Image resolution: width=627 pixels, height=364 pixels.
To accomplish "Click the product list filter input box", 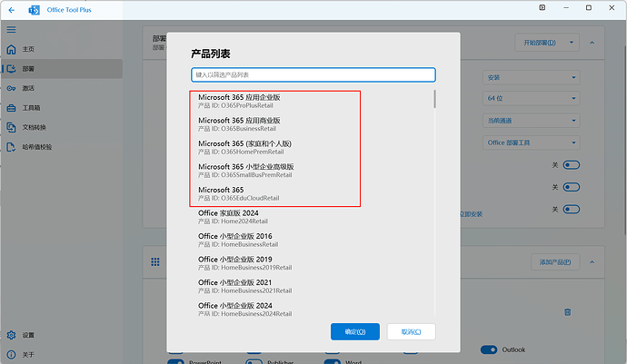I will 313,74.
